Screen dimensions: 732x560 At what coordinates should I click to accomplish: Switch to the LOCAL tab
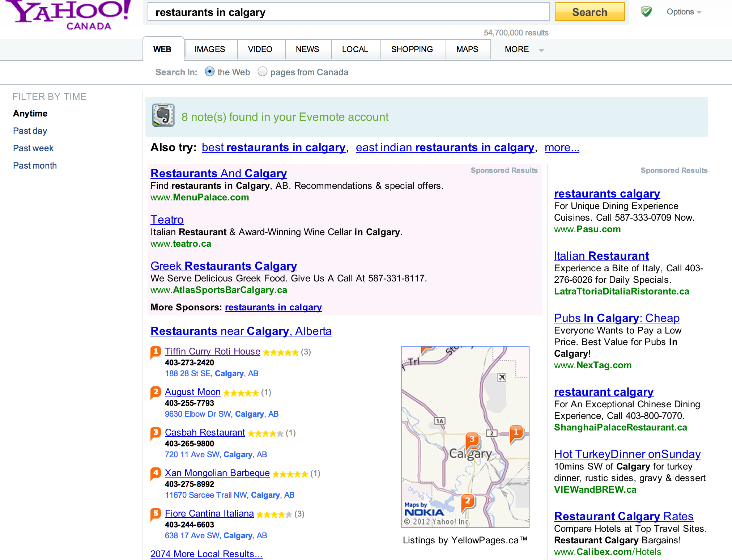coord(355,49)
